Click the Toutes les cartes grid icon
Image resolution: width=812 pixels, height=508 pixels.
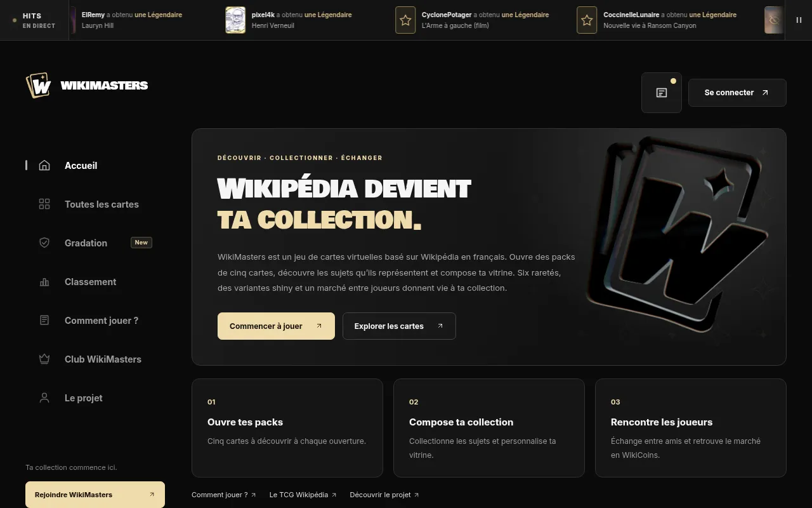coord(44,204)
